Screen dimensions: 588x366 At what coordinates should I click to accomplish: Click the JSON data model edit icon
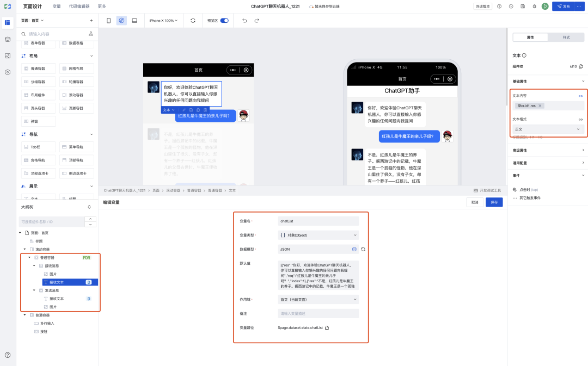click(x=354, y=249)
